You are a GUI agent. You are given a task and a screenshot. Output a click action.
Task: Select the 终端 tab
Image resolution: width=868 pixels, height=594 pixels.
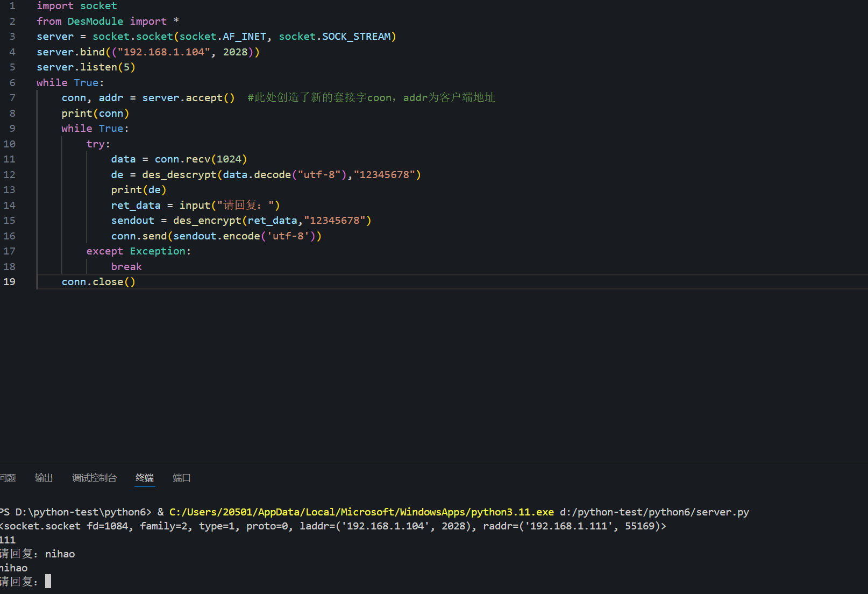point(145,478)
